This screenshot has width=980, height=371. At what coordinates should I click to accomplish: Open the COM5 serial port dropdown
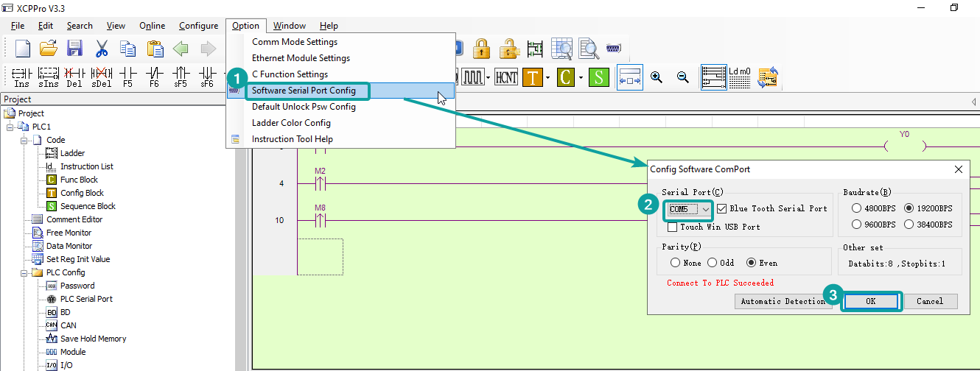tap(705, 209)
